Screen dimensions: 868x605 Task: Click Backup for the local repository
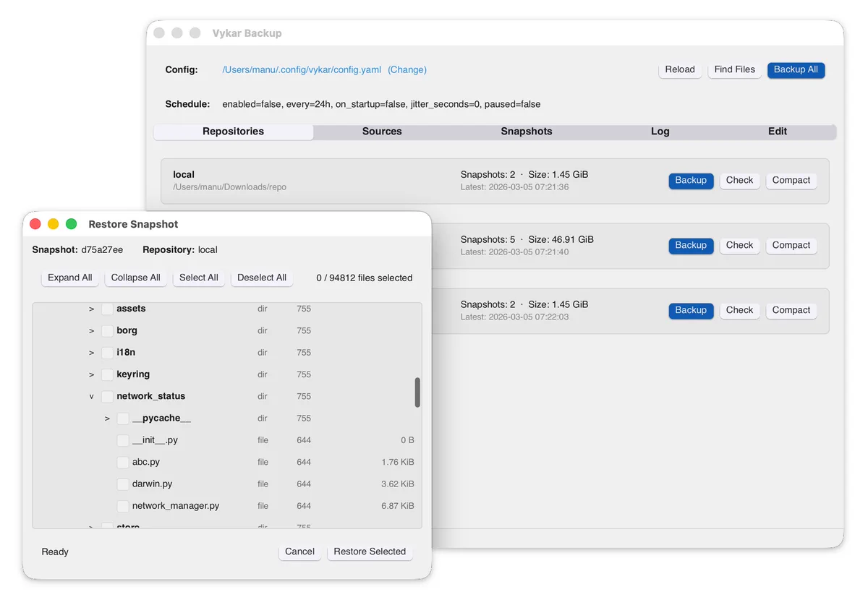[x=691, y=181]
